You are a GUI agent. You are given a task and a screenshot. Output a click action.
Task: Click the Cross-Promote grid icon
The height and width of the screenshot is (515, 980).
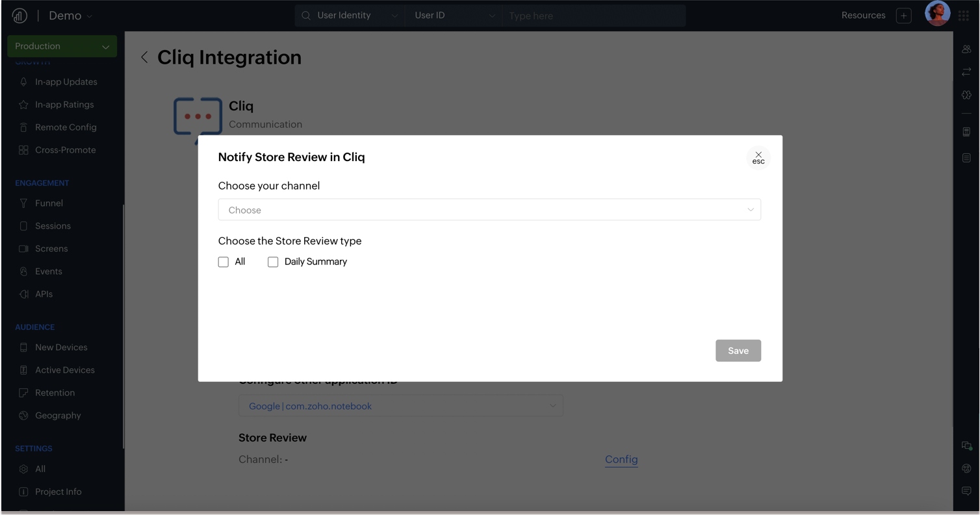tap(23, 150)
